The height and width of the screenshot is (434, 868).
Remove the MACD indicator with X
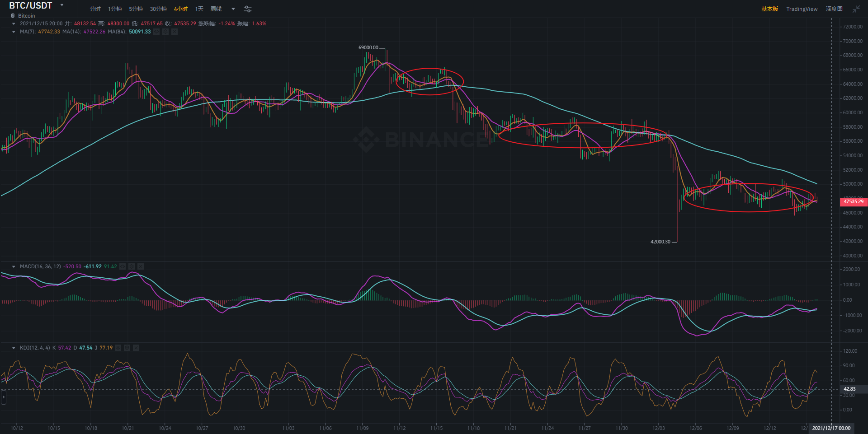click(x=141, y=266)
